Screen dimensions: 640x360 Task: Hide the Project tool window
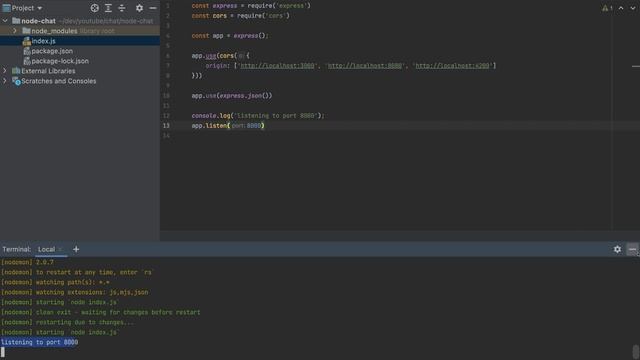click(x=153, y=8)
